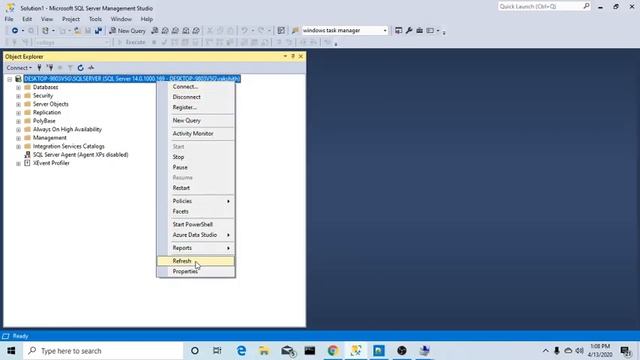Choose Start PowerShell in context menu
This screenshot has width=640, height=360.
point(196,224)
